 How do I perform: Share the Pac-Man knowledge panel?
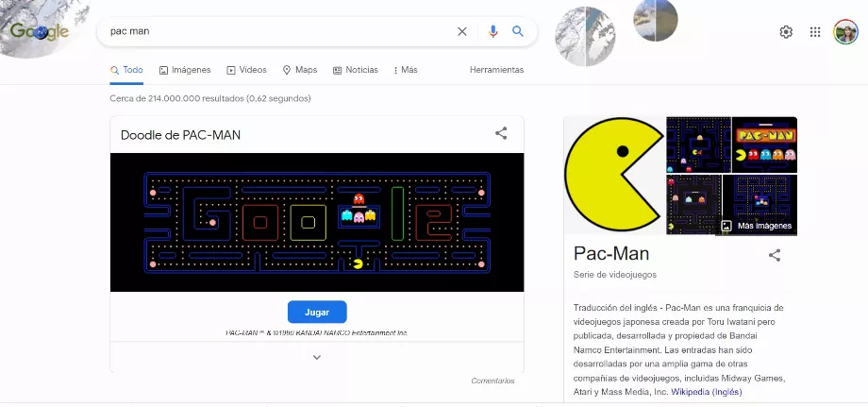click(775, 255)
